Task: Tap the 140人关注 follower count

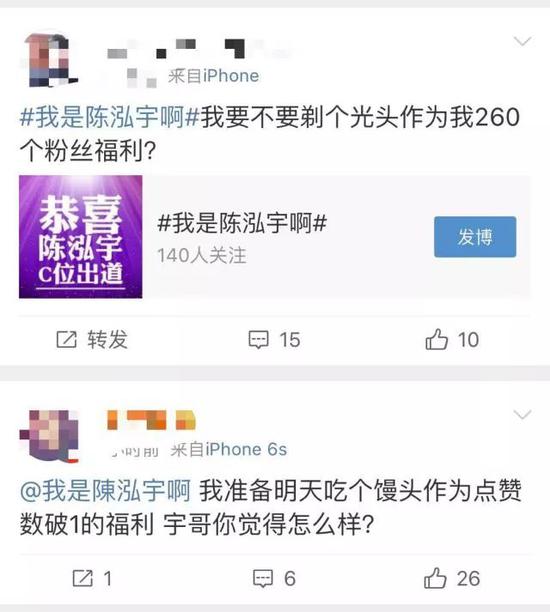Action: [202, 256]
